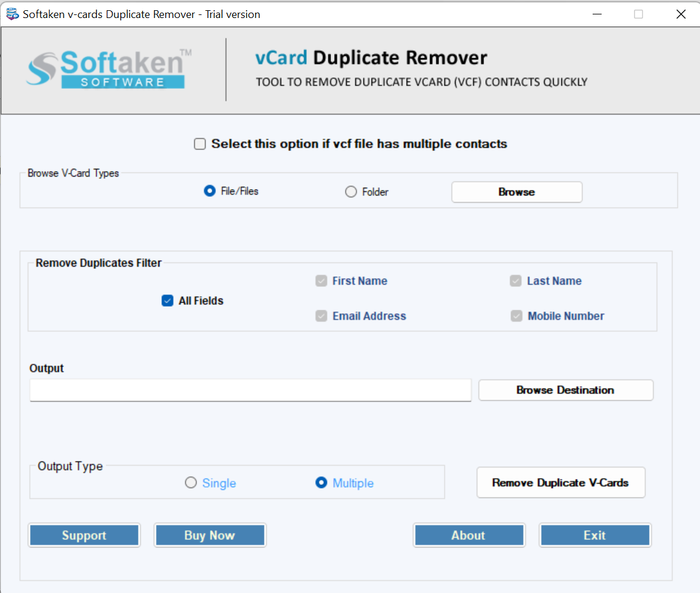Click the 'Browse V-Card Types' group label
The height and width of the screenshot is (593, 700).
coord(73,173)
